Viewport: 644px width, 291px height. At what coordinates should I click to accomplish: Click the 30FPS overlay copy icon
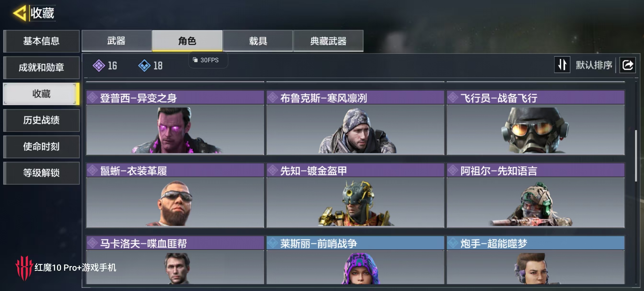click(x=195, y=60)
